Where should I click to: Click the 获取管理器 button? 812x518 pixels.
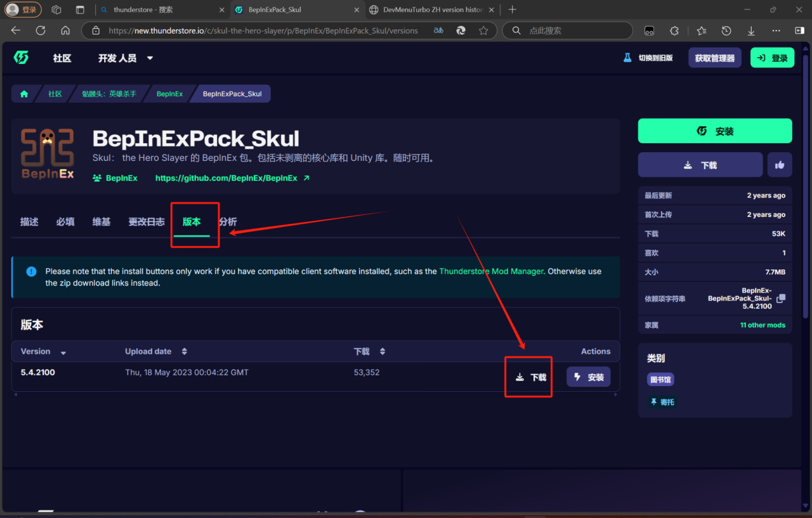pos(715,58)
